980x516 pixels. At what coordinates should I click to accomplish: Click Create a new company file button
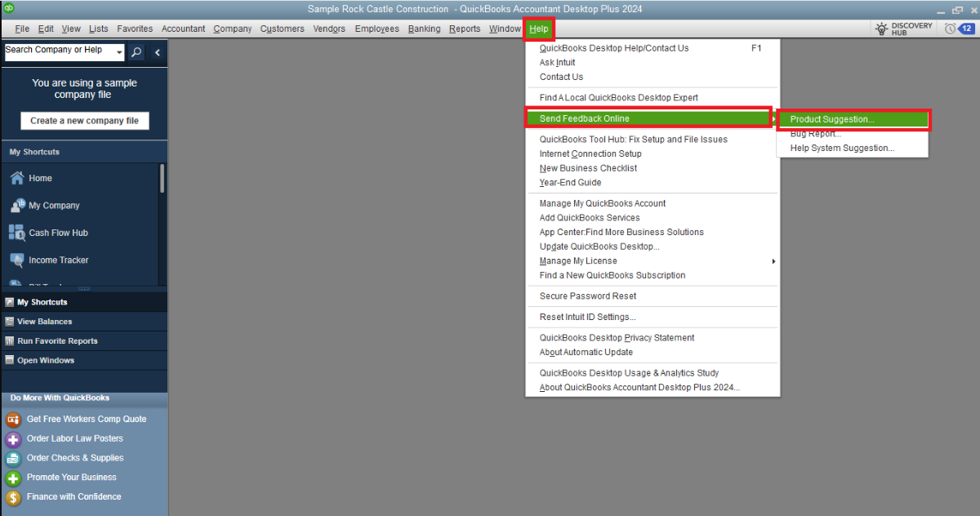point(85,121)
